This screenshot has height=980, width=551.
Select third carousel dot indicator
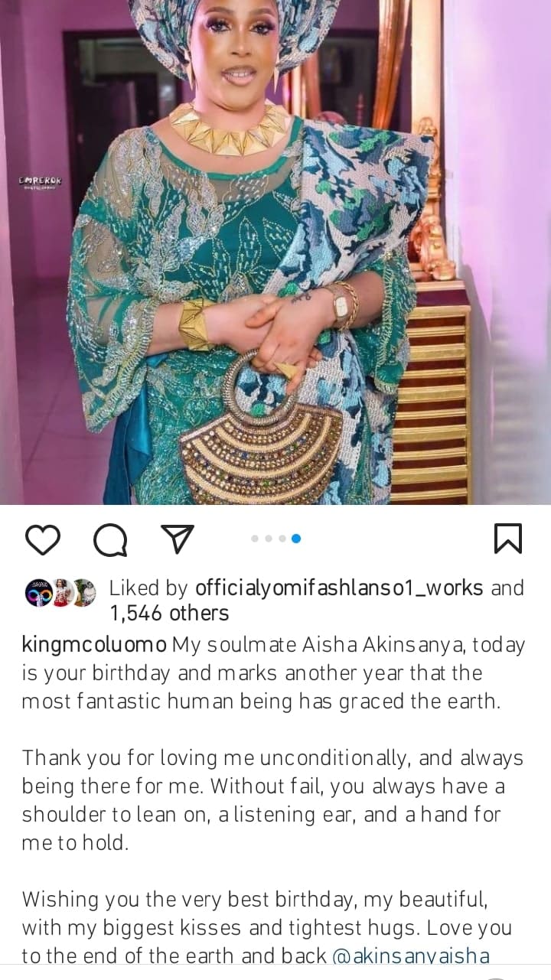[x=282, y=539]
